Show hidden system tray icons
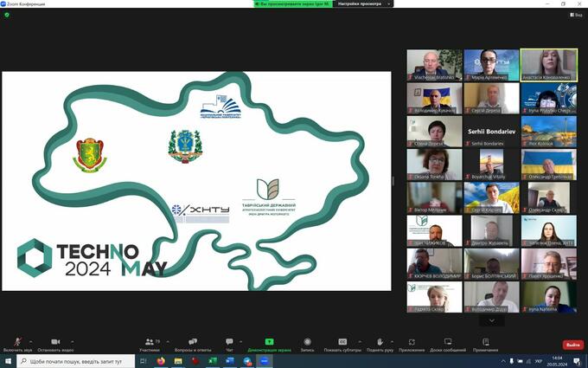 point(503,361)
